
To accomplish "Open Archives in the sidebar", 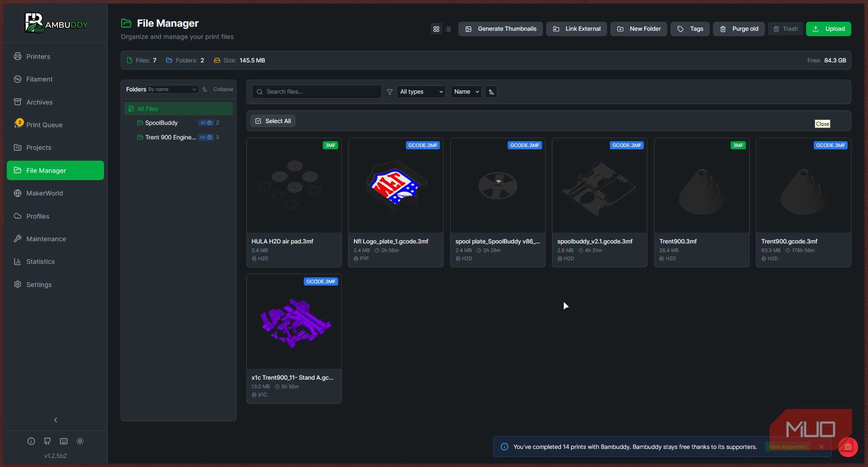I will (55, 102).
